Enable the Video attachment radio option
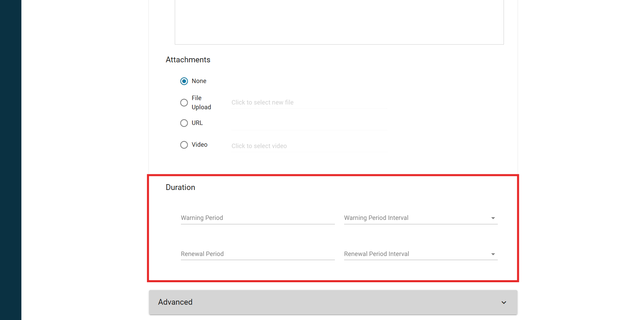The width and height of the screenshot is (644, 320). click(x=184, y=145)
